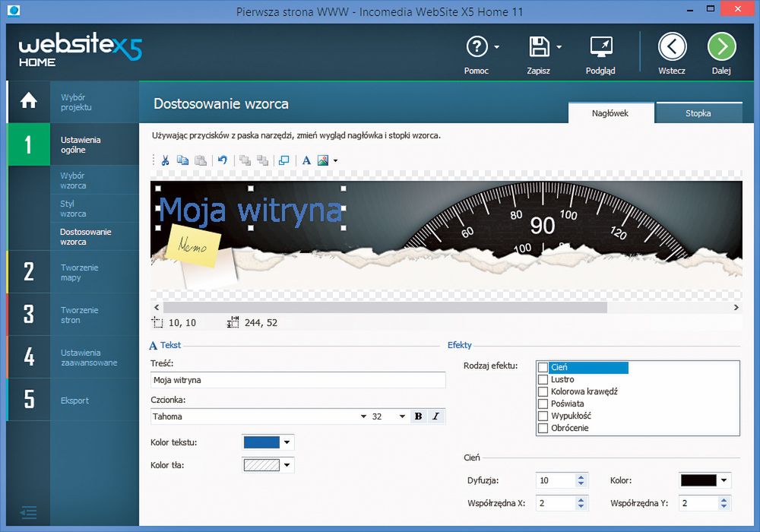Select 'Moja witryna' text object in preview
The image size is (760, 532).
click(250, 211)
